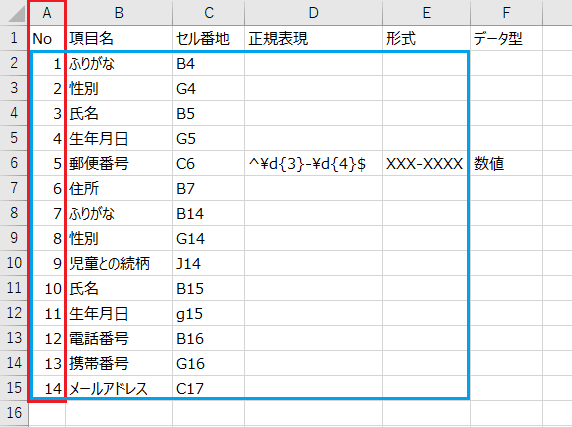Select the '性別' cell in row 3

[x=119, y=88]
